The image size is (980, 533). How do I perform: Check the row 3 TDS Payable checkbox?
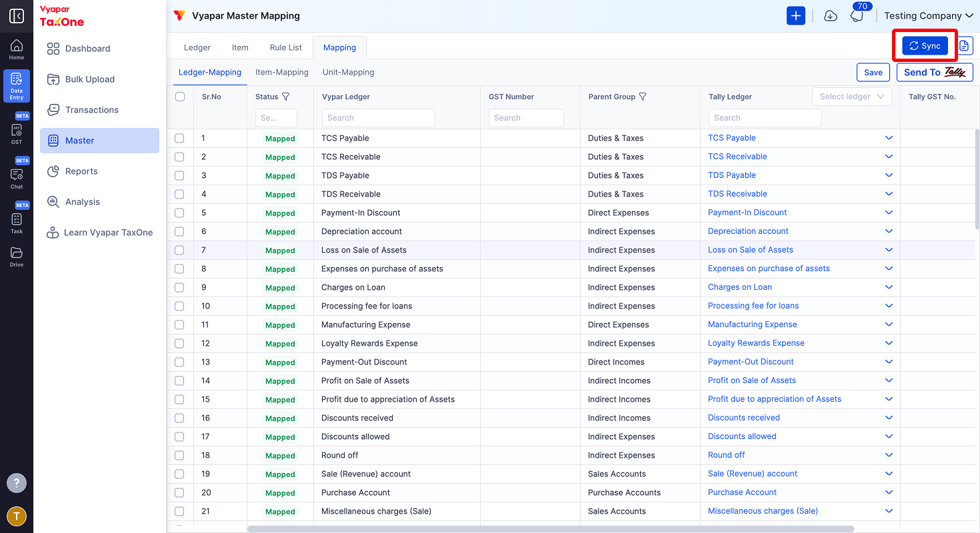(x=179, y=175)
